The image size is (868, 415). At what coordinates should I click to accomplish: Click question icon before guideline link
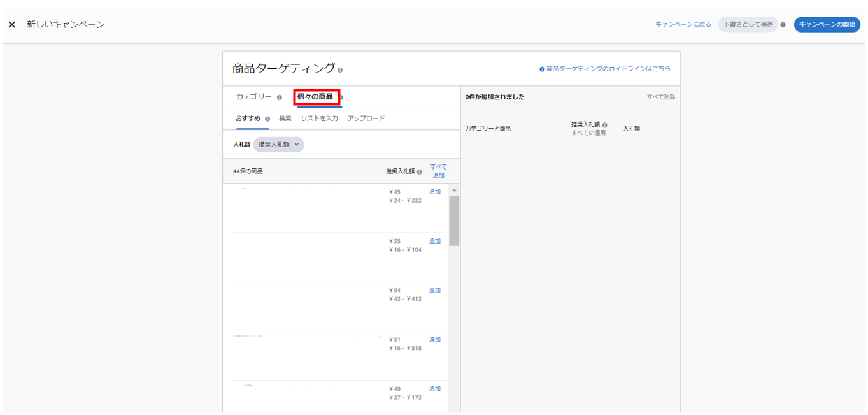542,69
